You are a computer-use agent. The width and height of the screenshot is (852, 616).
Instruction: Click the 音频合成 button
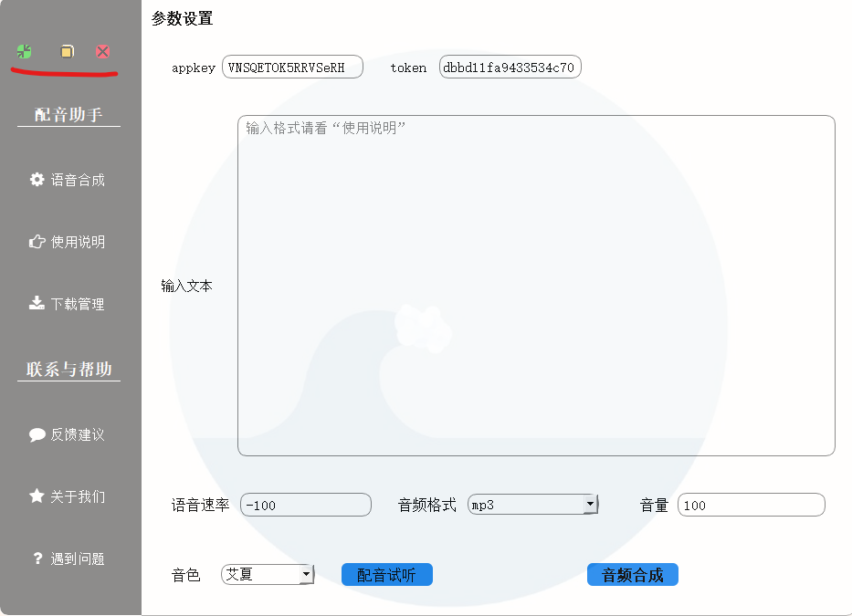632,574
